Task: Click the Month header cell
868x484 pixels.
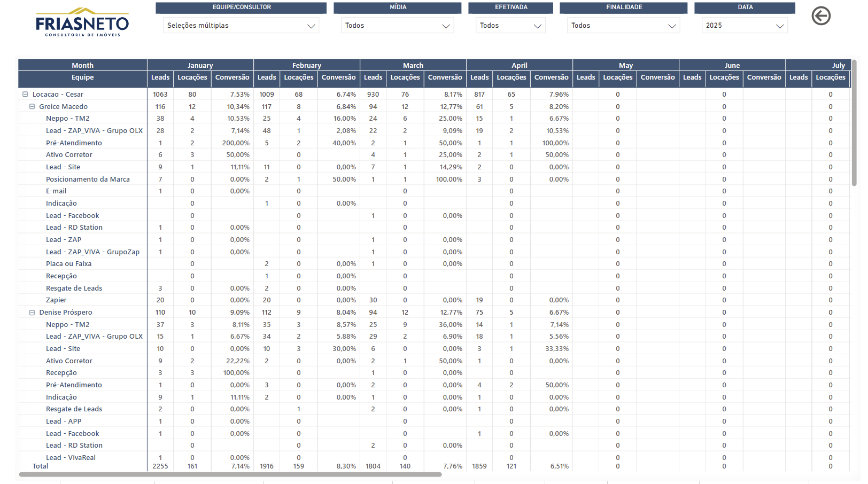Action: coord(83,65)
